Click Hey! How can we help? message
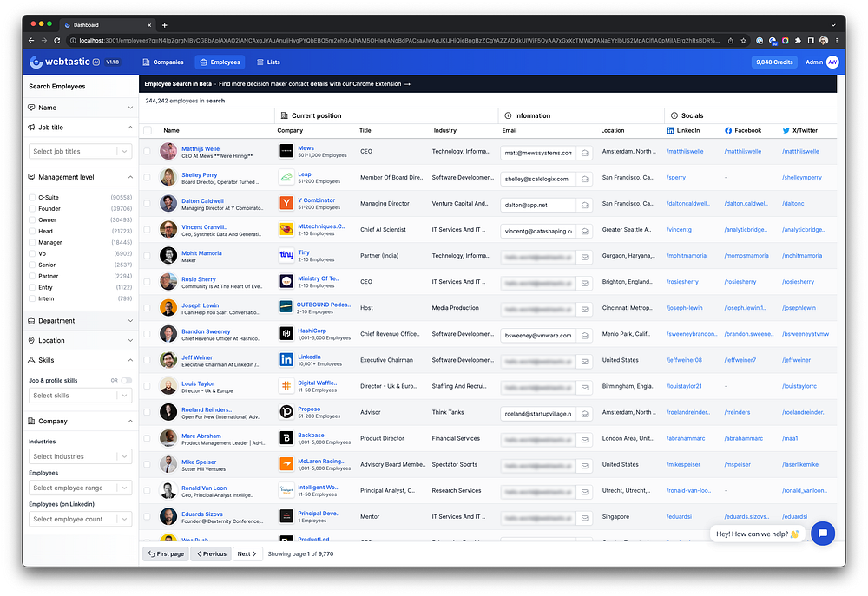This screenshot has height=596, width=868. coord(757,534)
